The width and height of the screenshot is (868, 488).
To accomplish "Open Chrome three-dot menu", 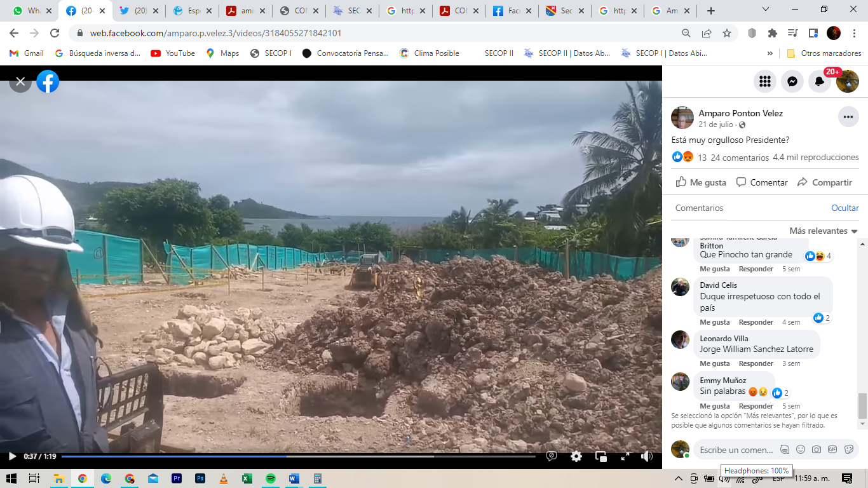I will pos(855,33).
